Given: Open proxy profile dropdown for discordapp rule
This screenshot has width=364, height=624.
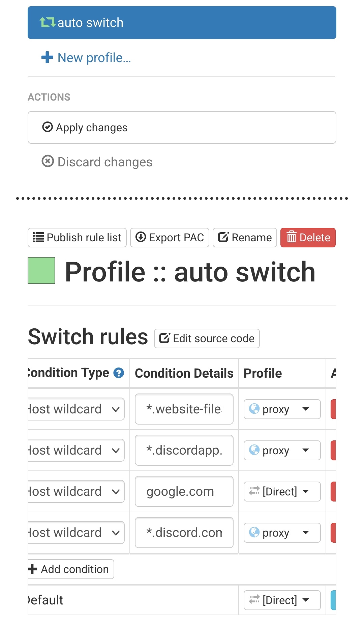Looking at the screenshot, I should pyautogui.click(x=282, y=450).
